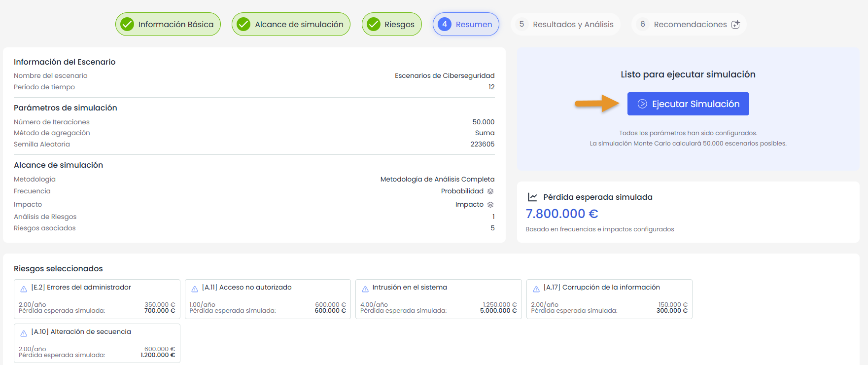This screenshot has width=868, height=365.
Task: Click the warning icon on Errores del administrador
Action: click(24, 289)
